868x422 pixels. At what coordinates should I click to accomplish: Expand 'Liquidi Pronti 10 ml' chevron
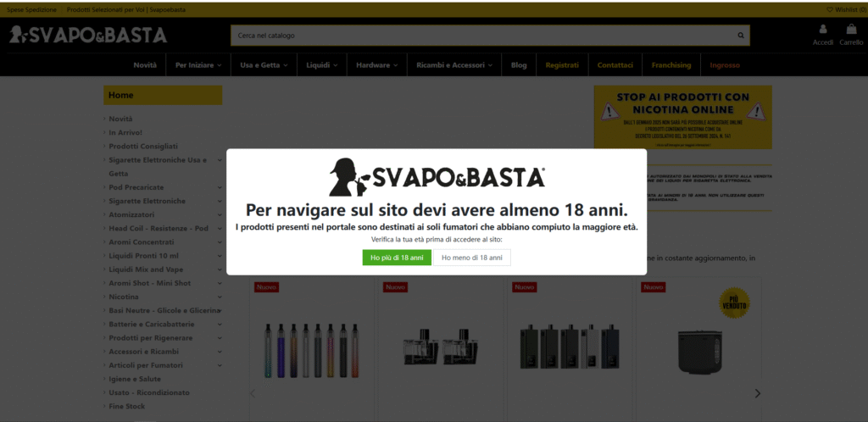click(220, 256)
